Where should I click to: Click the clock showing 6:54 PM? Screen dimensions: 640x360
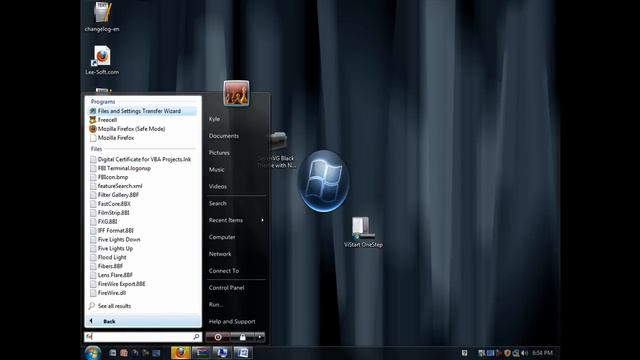point(542,353)
